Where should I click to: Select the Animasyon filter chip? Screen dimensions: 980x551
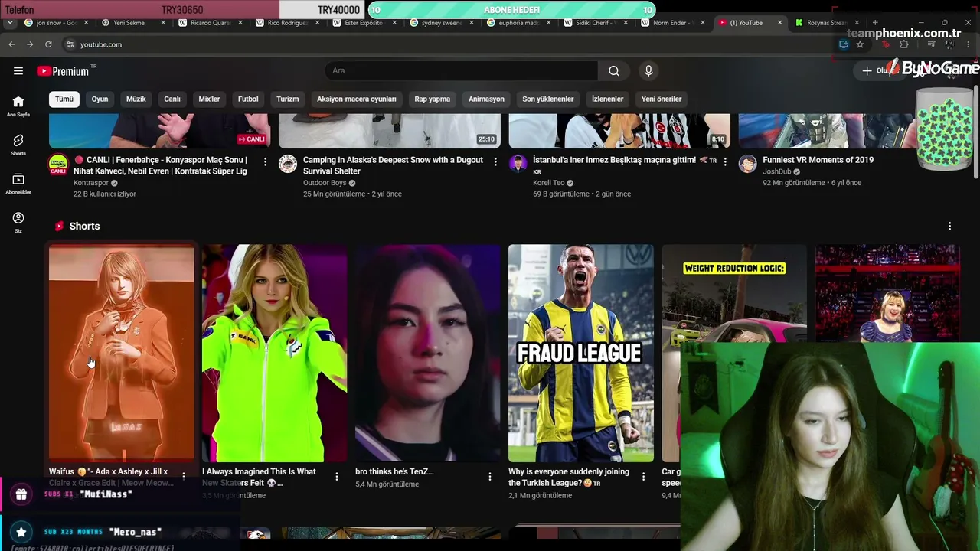tap(486, 99)
